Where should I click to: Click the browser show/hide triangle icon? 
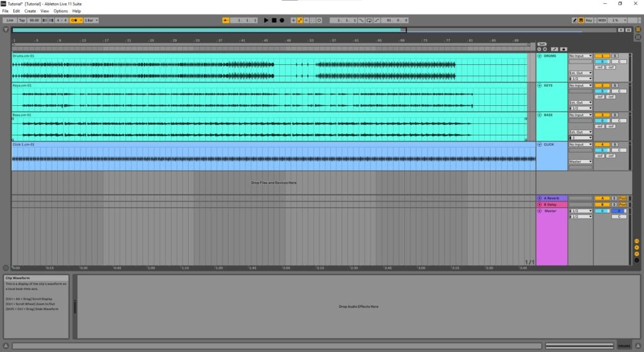5,30
